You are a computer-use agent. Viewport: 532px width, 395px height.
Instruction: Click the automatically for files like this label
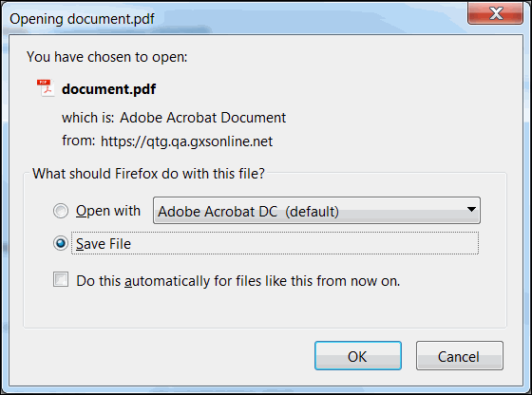coord(238,281)
